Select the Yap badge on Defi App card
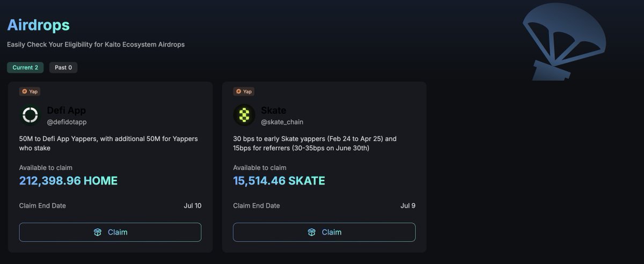This screenshot has height=264, width=644. point(30,91)
